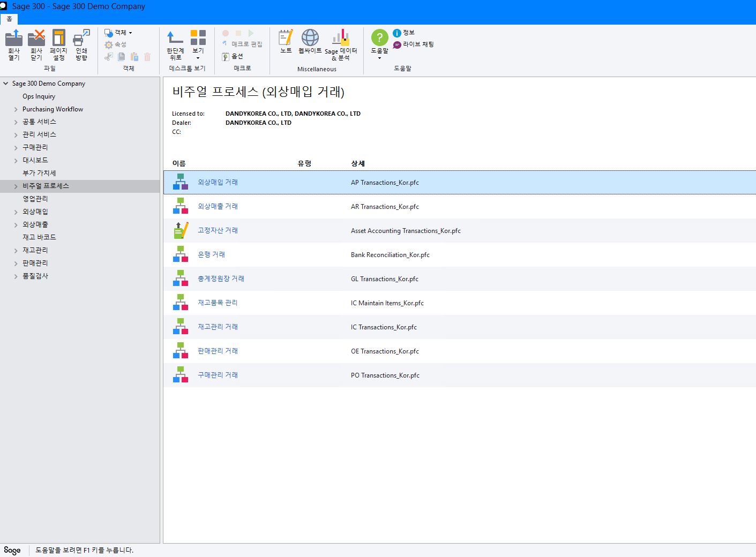Screen dimensions: 756x557
Task: Open 페이지 설정 page setup
Action: [59, 44]
